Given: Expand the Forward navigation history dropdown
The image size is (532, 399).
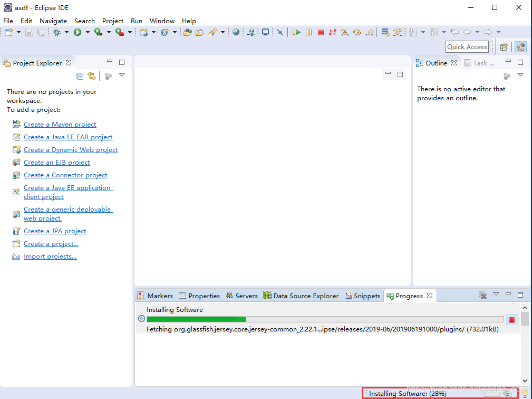Looking at the screenshot, I should coord(498,32).
